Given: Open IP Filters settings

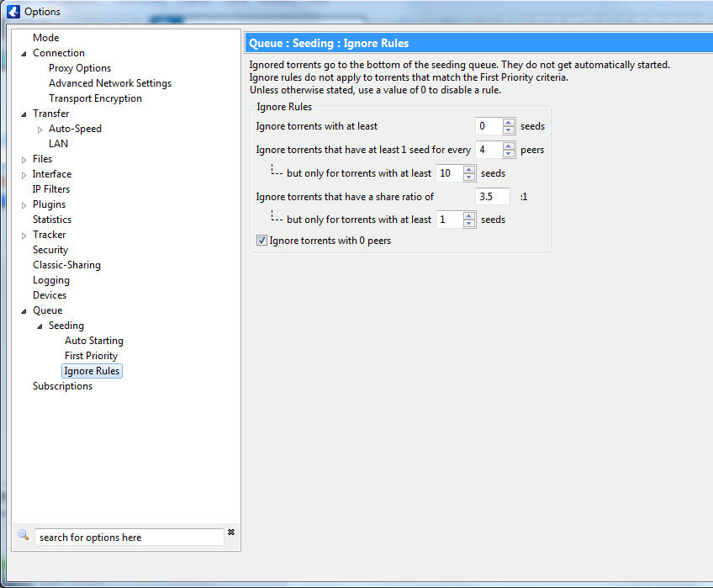Looking at the screenshot, I should (x=51, y=189).
